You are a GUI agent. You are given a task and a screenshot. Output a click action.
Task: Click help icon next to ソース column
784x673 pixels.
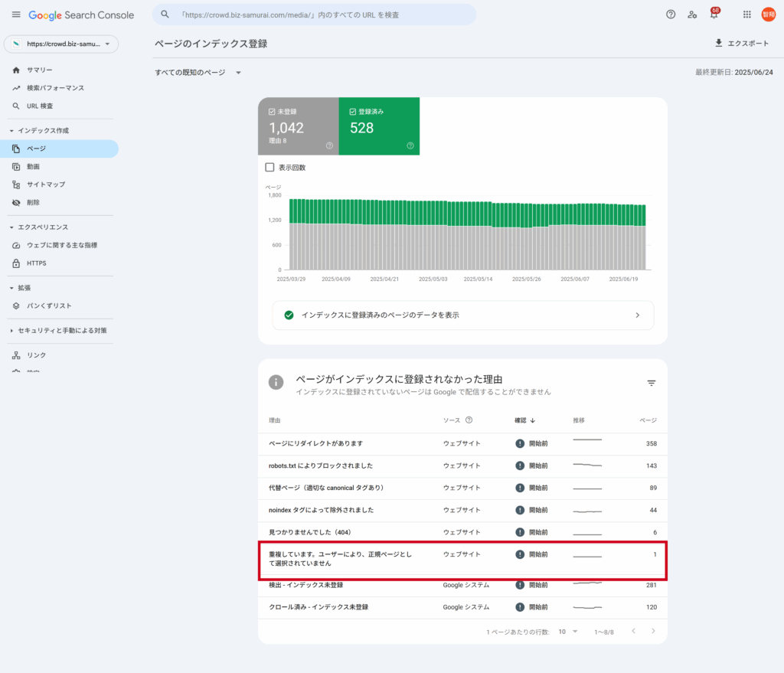tap(469, 420)
